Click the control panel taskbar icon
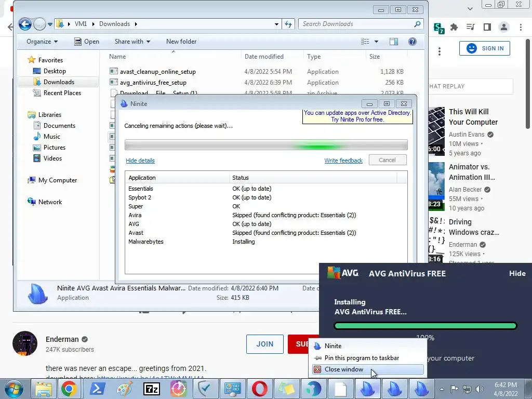The image size is (532, 399). click(233, 389)
